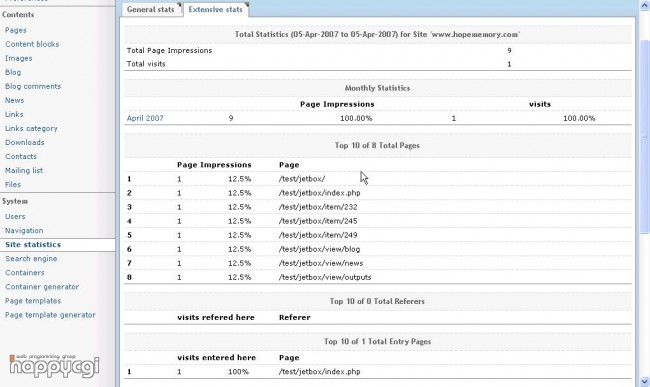Click the scrollbar up arrow
650x387 pixels.
[x=645, y=6]
